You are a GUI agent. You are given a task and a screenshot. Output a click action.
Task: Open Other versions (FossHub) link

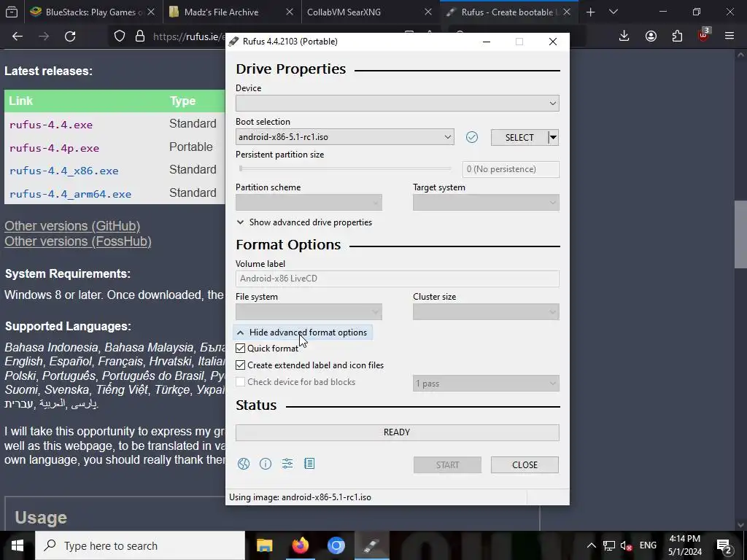tap(78, 241)
